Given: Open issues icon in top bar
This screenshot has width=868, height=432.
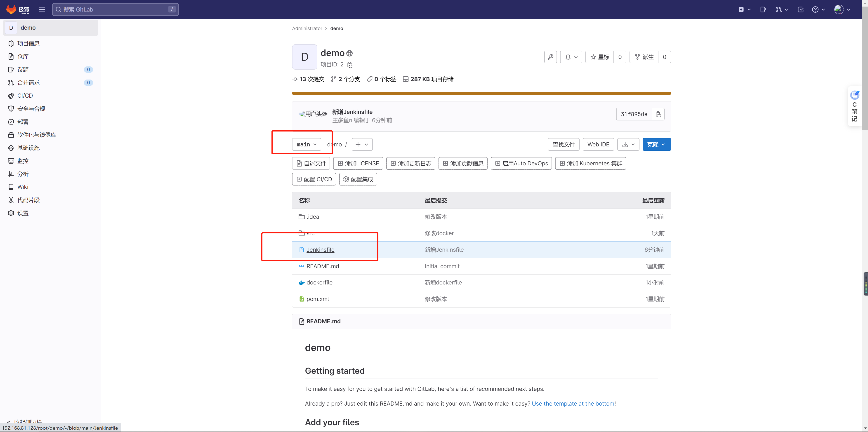Looking at the screenshot, I should [x=763, y=9].
